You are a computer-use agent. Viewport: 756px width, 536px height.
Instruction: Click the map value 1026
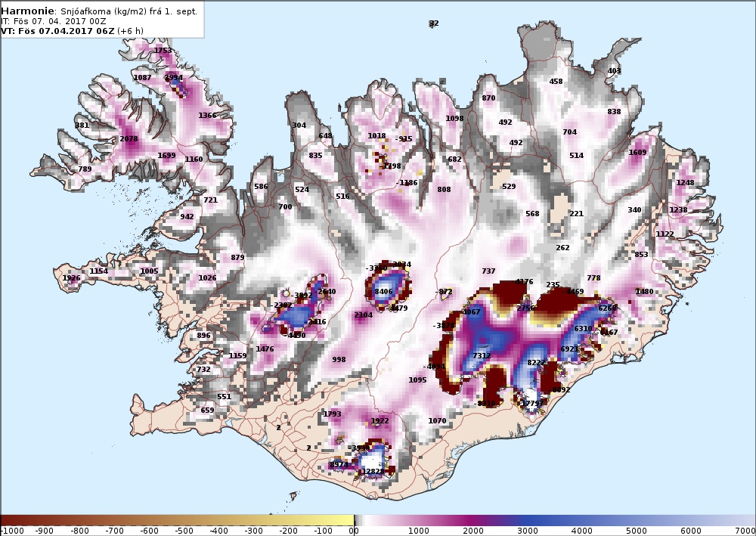coord(207,278)
